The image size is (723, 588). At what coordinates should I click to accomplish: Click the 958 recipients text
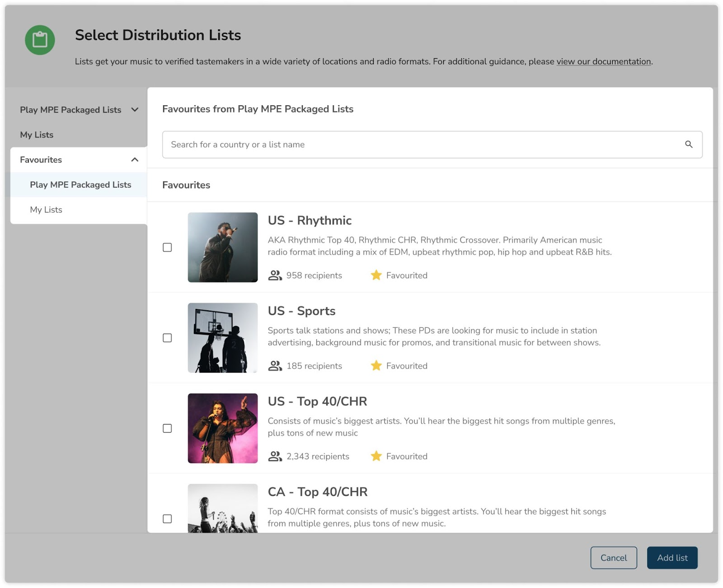(314, 275)
